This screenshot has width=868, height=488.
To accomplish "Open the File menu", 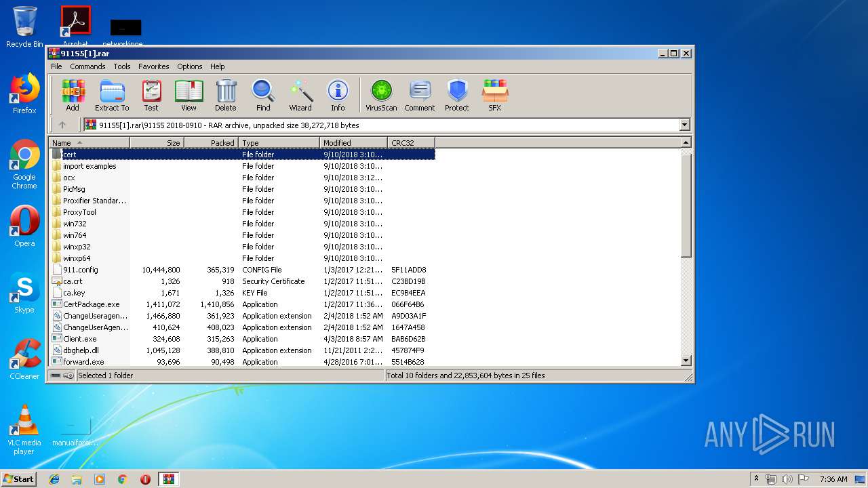I will click(x=56, y=66).
